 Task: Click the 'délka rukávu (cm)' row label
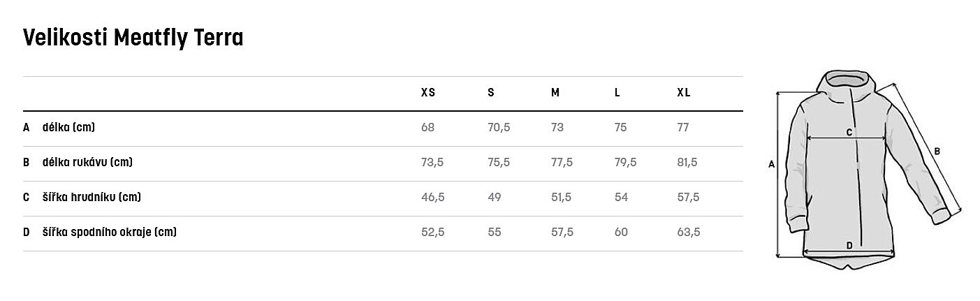[87, 163]
